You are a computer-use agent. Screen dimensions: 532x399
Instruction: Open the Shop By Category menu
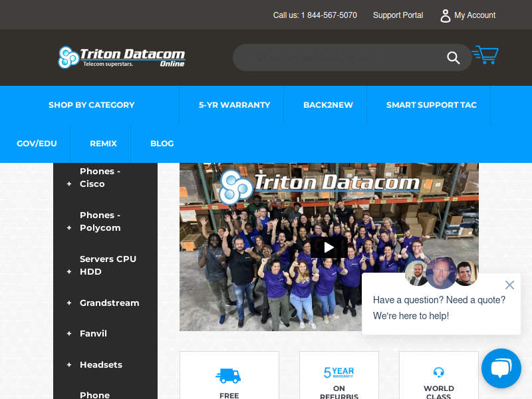(92, 105)
